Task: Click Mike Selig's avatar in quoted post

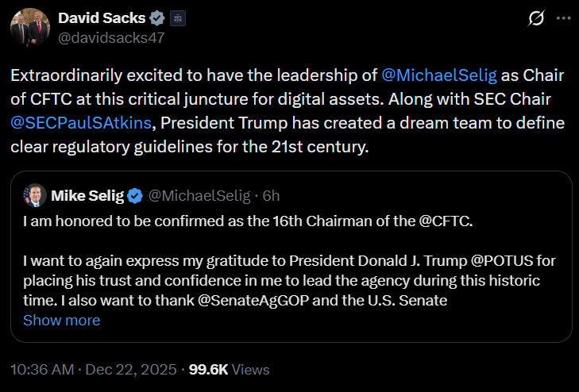Action: click(x=34, y=195)
